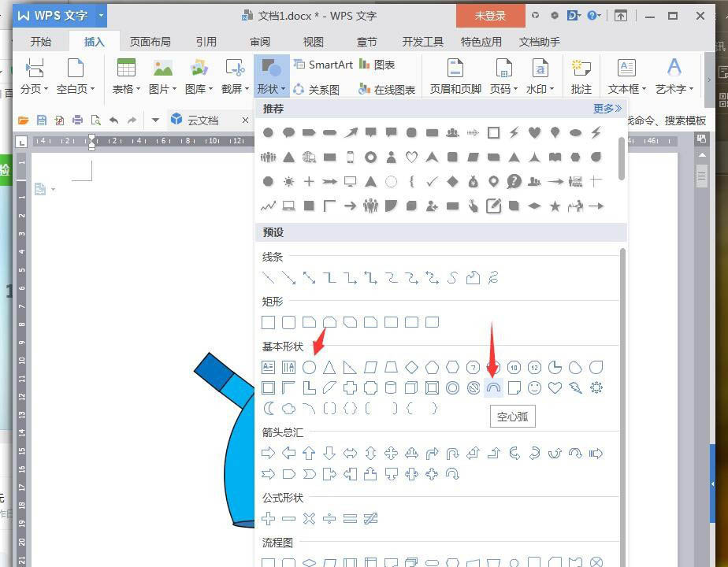728x567 pixels.
Task: Insert a chart via 图表
Action: pyautogui.click(x=377, y=65)
